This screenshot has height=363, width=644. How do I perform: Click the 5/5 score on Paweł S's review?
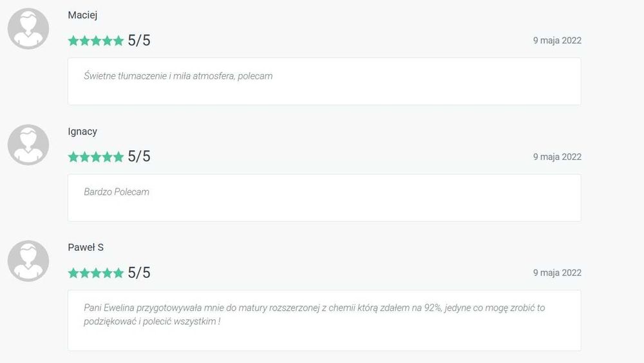(x=139, y=273)
